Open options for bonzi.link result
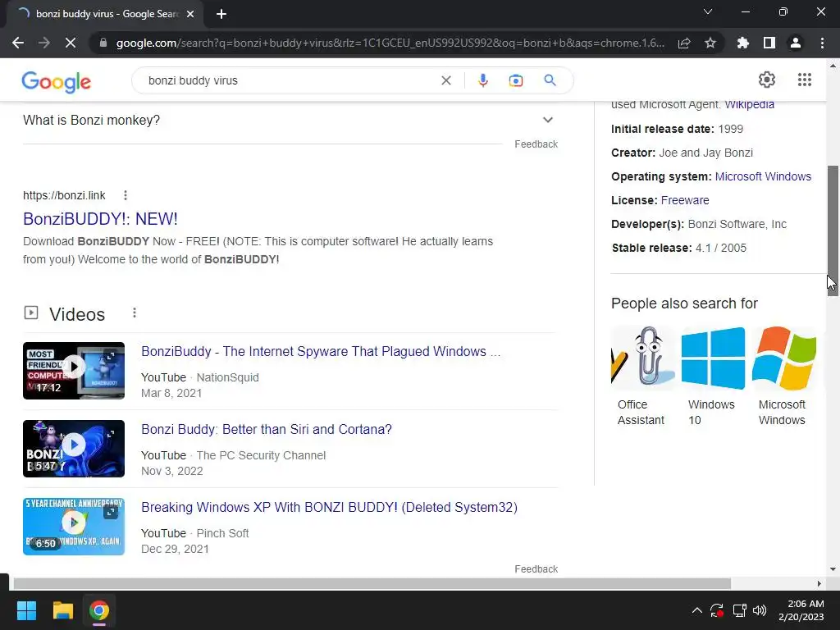Screen dimensions: 840x630 coord(126,195)
